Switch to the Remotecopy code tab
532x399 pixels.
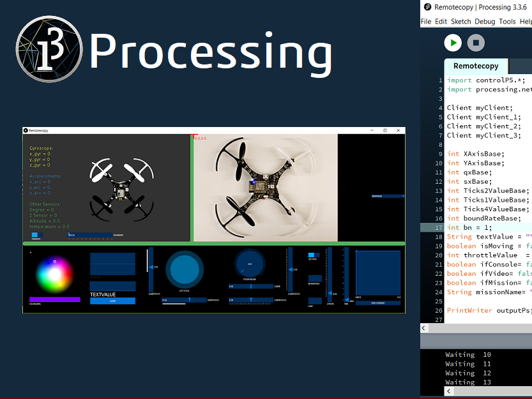tap(476, 66)
